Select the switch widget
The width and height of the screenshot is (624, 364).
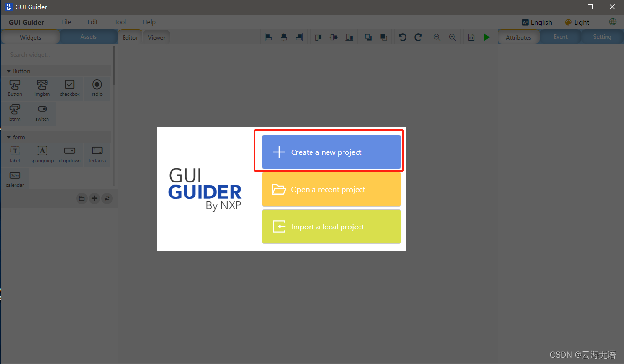42,113
